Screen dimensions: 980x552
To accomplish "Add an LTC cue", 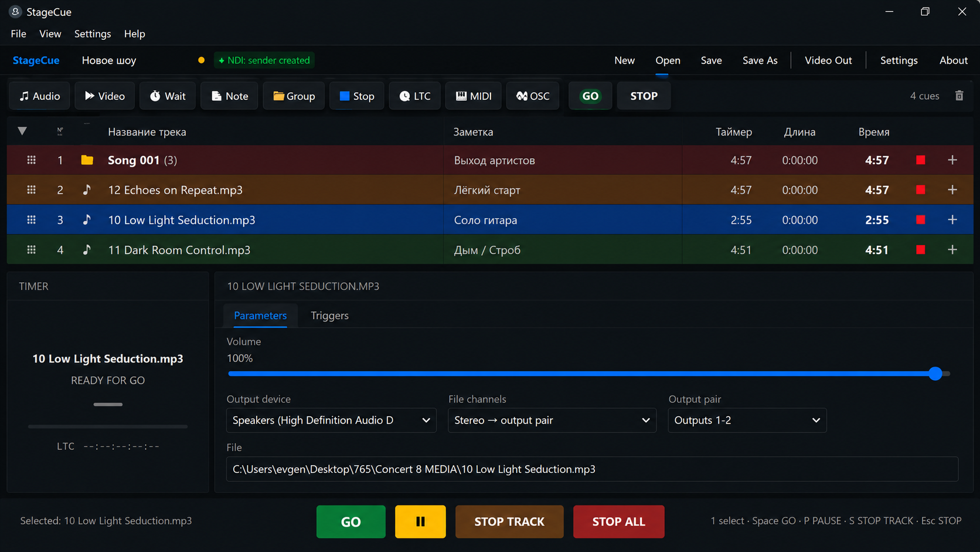I will [x=415, y=96].
